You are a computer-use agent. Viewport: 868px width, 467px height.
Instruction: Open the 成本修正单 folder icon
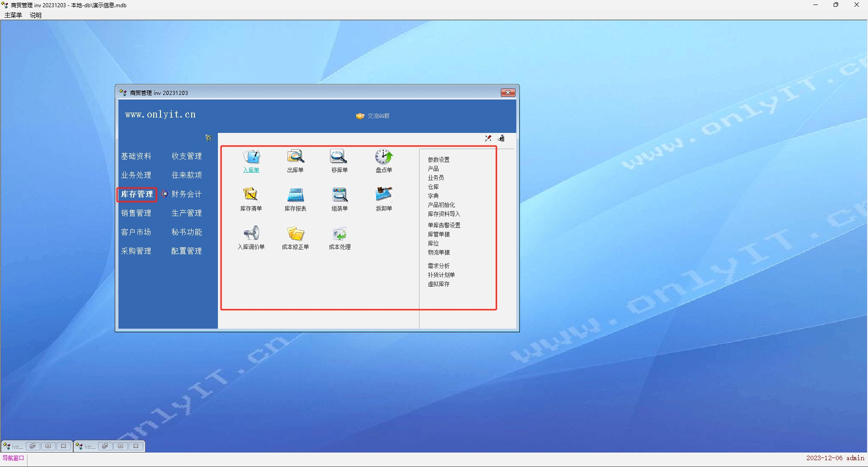295,233
